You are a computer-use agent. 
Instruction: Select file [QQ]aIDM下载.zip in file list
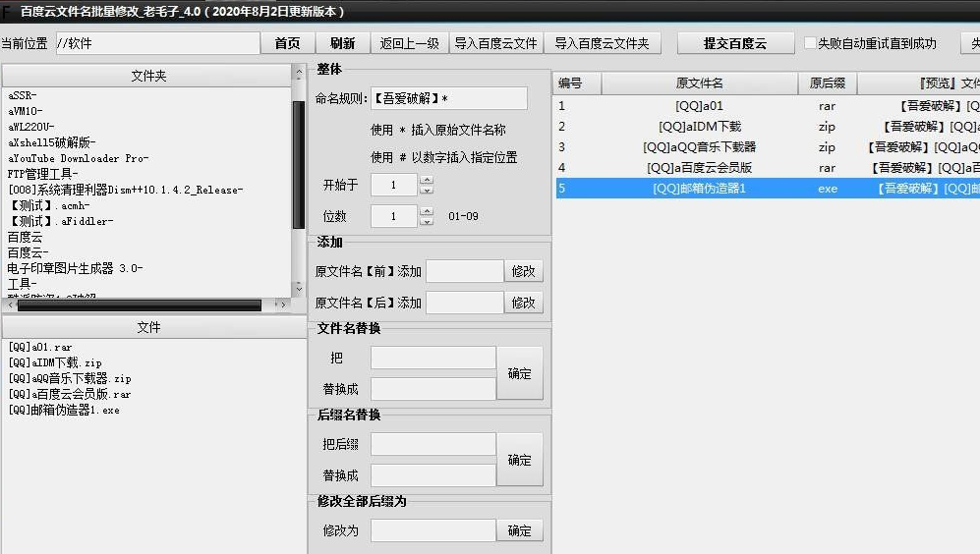55,362
